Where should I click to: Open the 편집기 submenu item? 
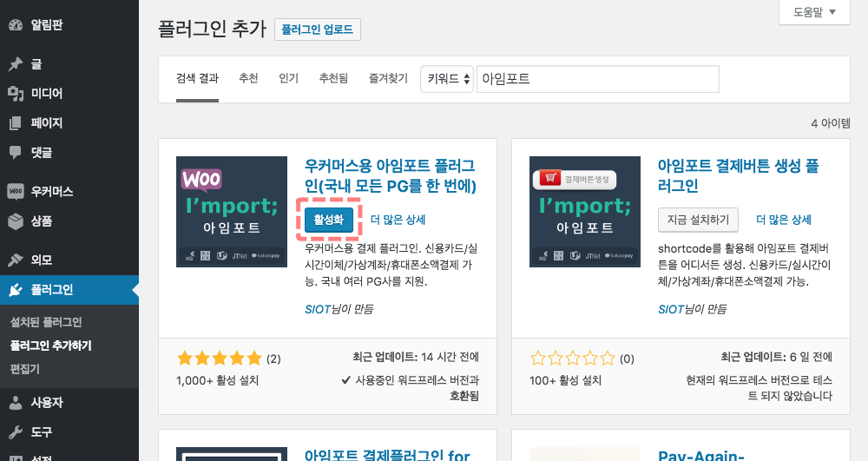(25, 369)
